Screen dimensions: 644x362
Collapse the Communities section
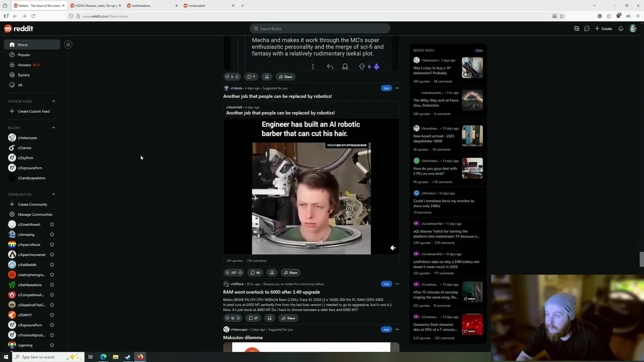point(54,194)
